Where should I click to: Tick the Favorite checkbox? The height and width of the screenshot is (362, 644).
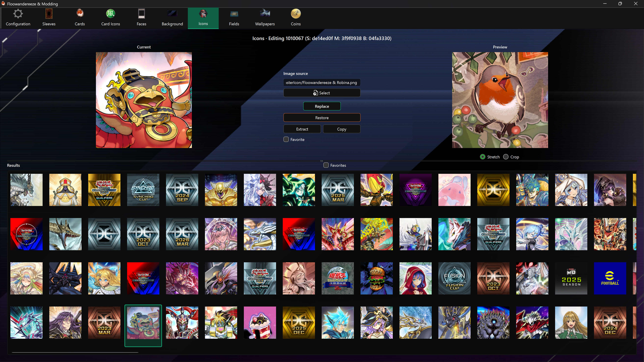coord(286,139)
